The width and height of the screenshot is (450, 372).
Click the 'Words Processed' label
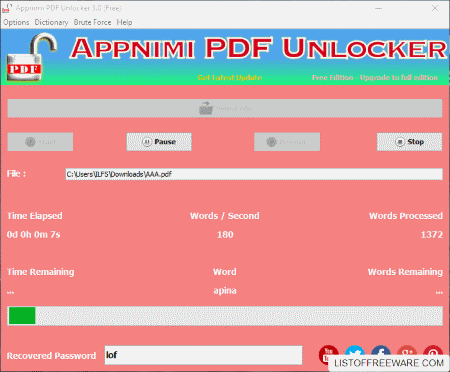tap(406, 216)
